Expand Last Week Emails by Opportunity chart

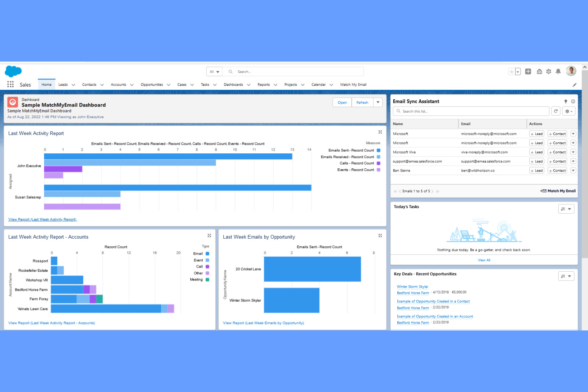(x=380, y=236)
